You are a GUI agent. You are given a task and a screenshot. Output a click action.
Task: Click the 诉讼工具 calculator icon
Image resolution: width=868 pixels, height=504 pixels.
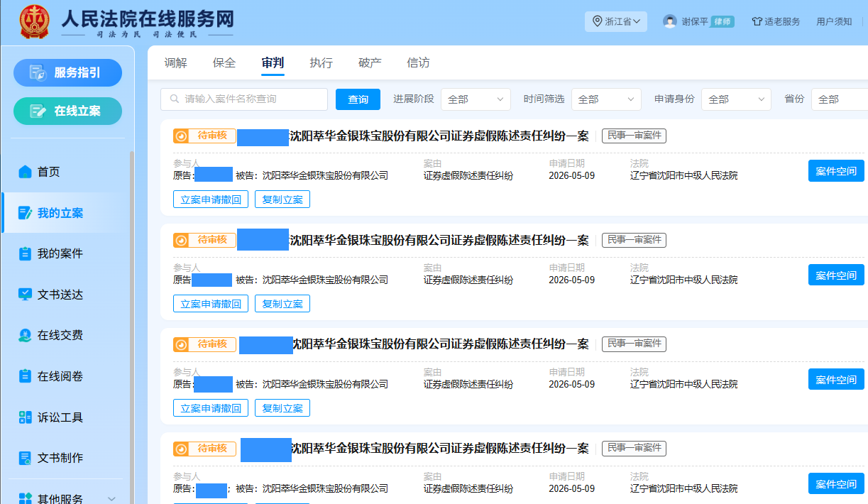26,417
